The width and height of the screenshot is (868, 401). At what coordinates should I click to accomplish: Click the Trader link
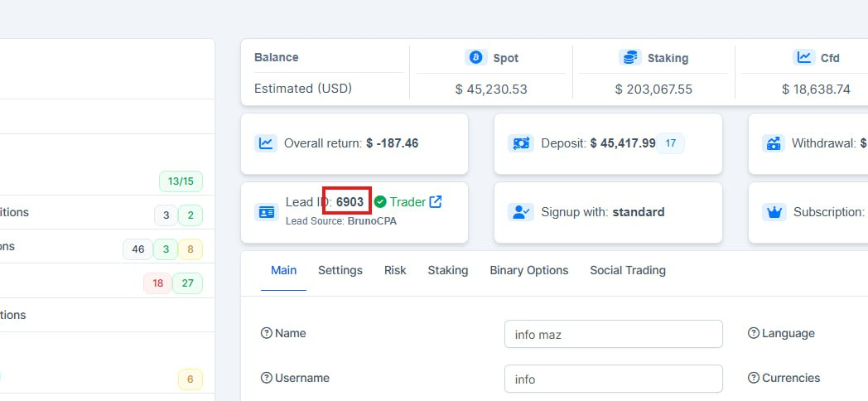point(407,202)
